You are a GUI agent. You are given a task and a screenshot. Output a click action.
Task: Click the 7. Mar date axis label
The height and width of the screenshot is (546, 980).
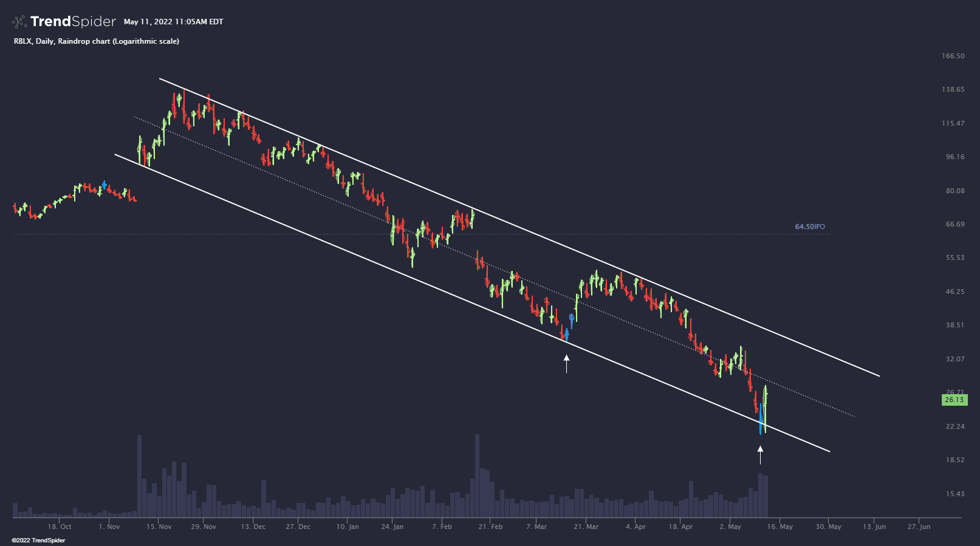[x=536, y=527]
